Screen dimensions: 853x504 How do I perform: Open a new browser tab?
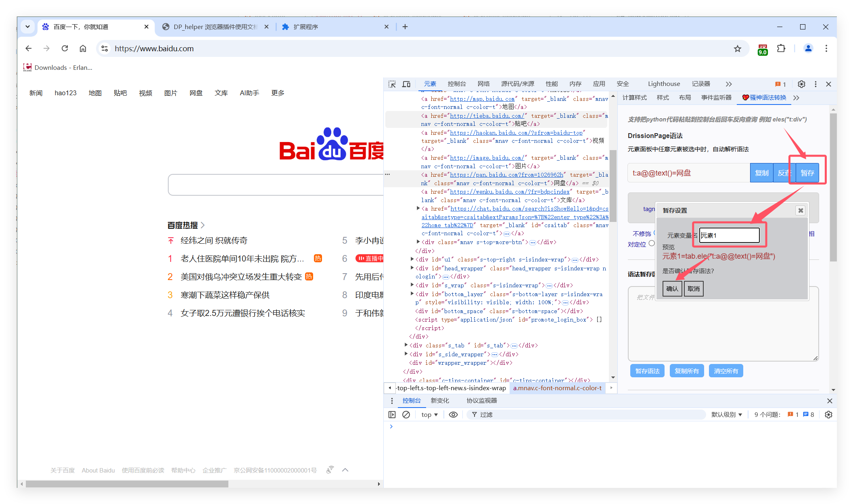point(405,27)
